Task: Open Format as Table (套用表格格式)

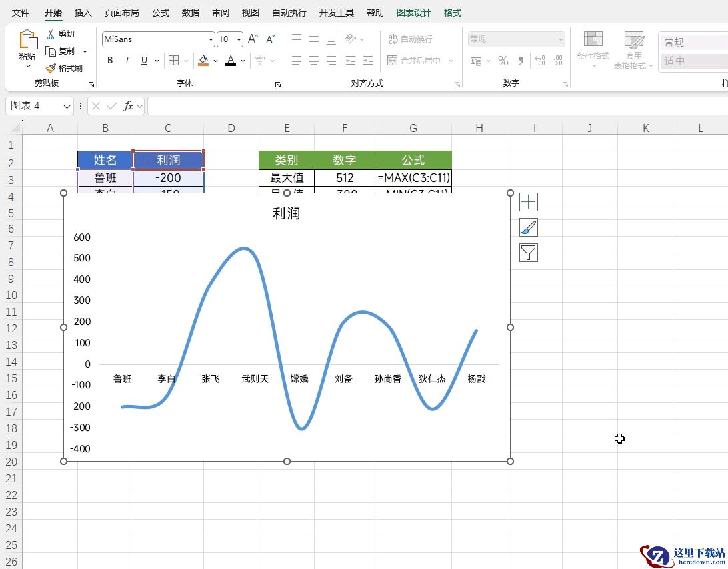Action: (633, 50)
